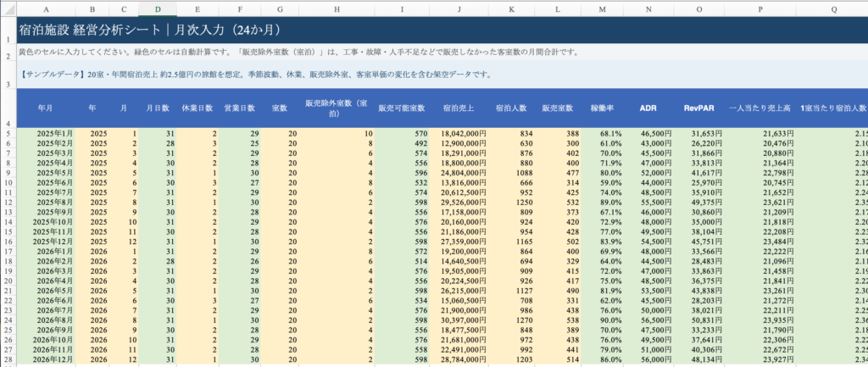Select column H header
The width and height of the screenshot is (868, 367).
[337, 8]
